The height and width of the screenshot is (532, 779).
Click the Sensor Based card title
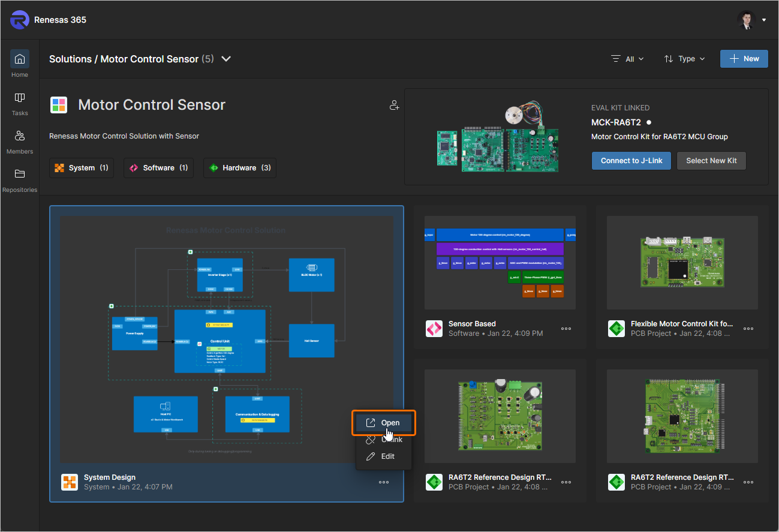tap(473, 324)
